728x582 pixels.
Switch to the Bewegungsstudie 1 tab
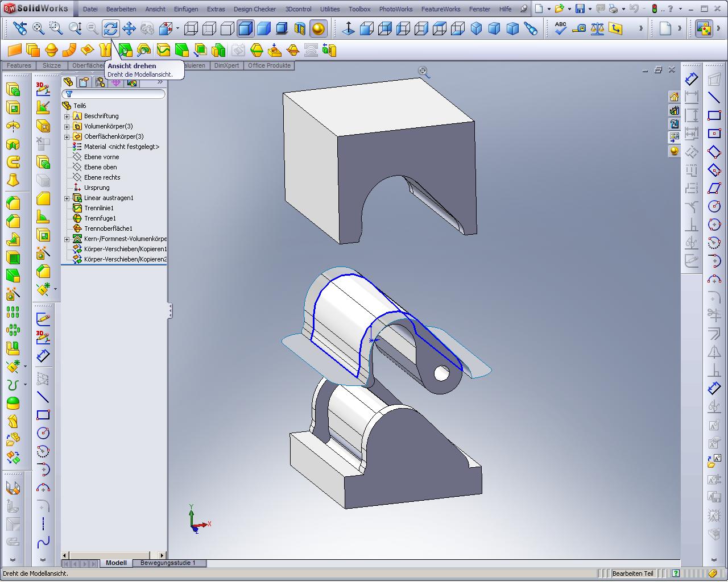(168, 563)
